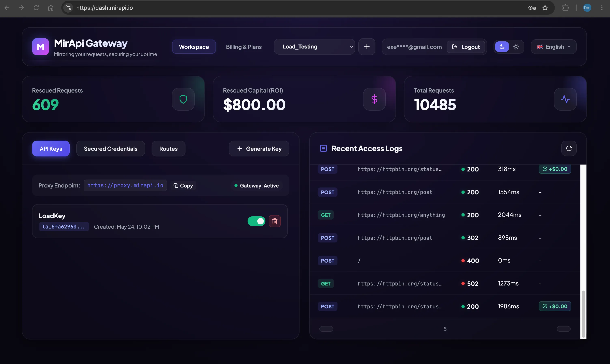Screen dimensions: 610x364
Task: Go to browser home page
Action: 51,8
